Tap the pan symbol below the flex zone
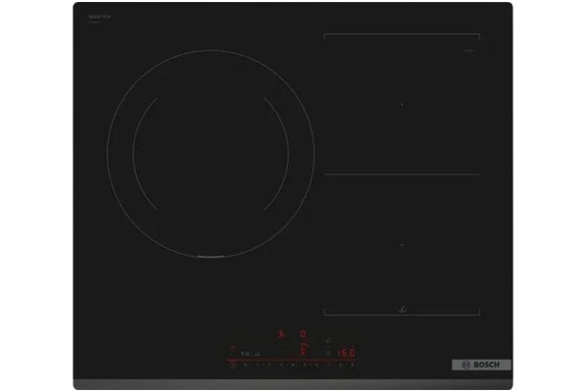588x392 pixels. (x=402, y=311)
